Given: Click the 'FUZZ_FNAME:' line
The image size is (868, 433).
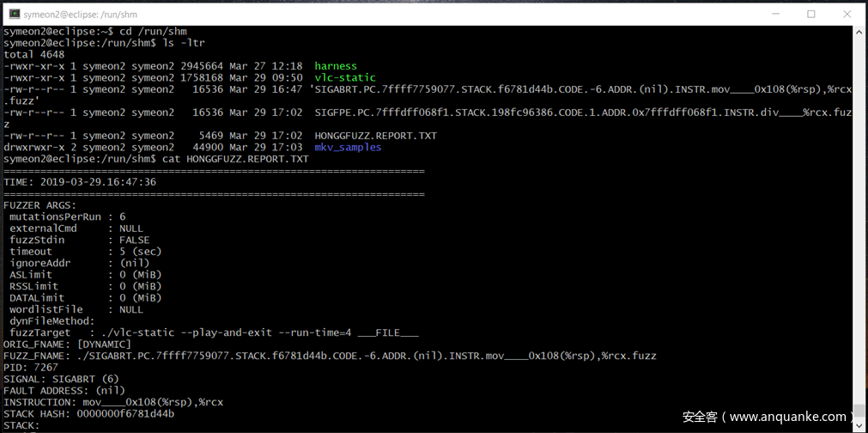Looking at the screenshot, I should tap(330, 356).
